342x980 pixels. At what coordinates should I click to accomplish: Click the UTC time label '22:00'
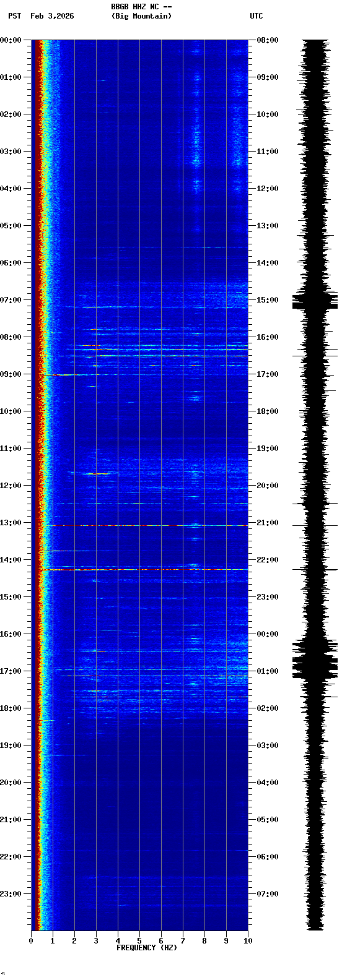pyautogui.click(x=268, y=560)
